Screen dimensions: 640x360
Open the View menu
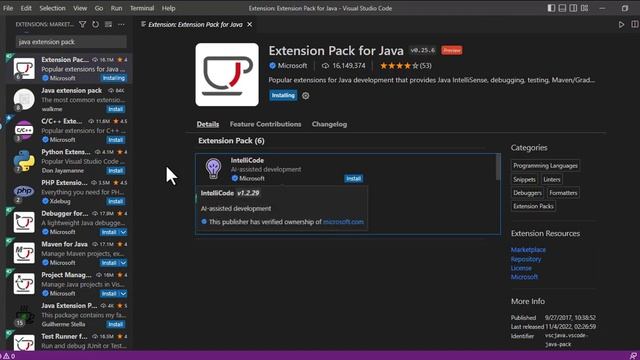(80, 8)
